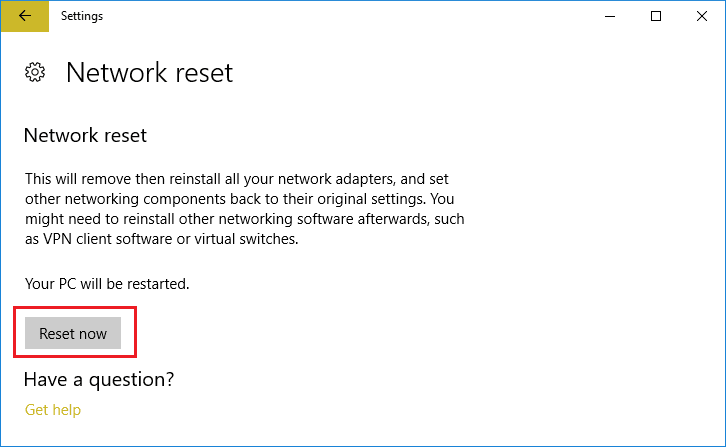Click the words 'network adapters' in the description
This screenshot has width=726, height=447.
346,179
